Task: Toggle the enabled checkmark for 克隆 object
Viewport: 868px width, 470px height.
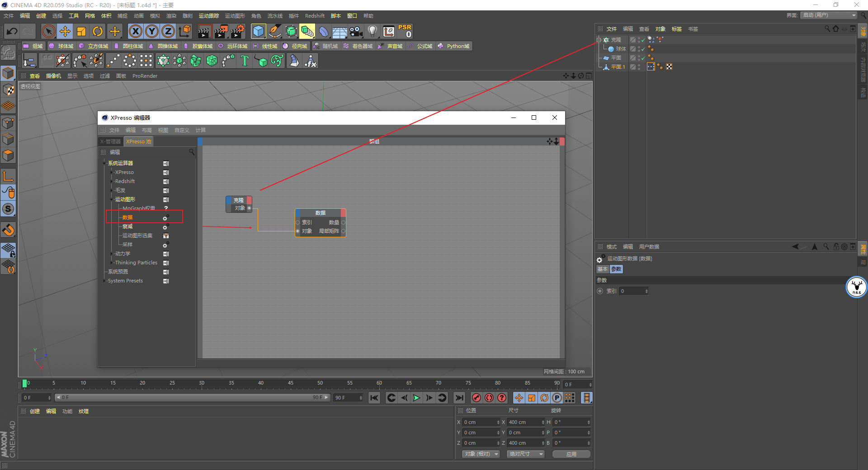Action: (x=643, y=40)
